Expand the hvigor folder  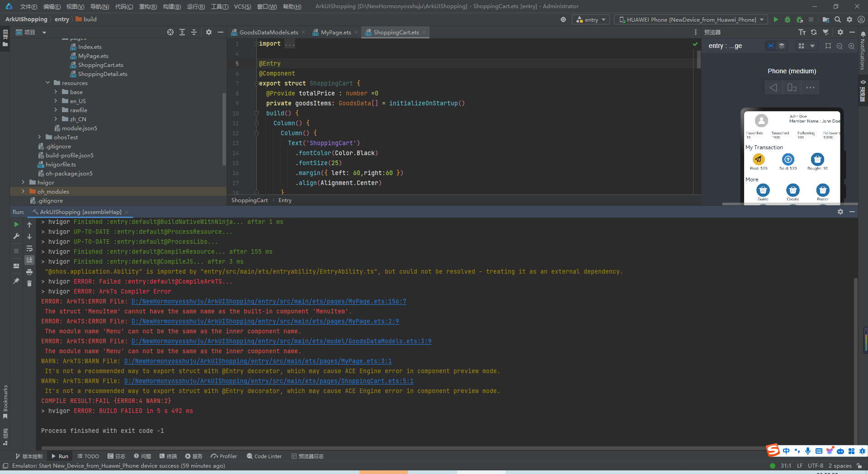[x=23, y=182]
